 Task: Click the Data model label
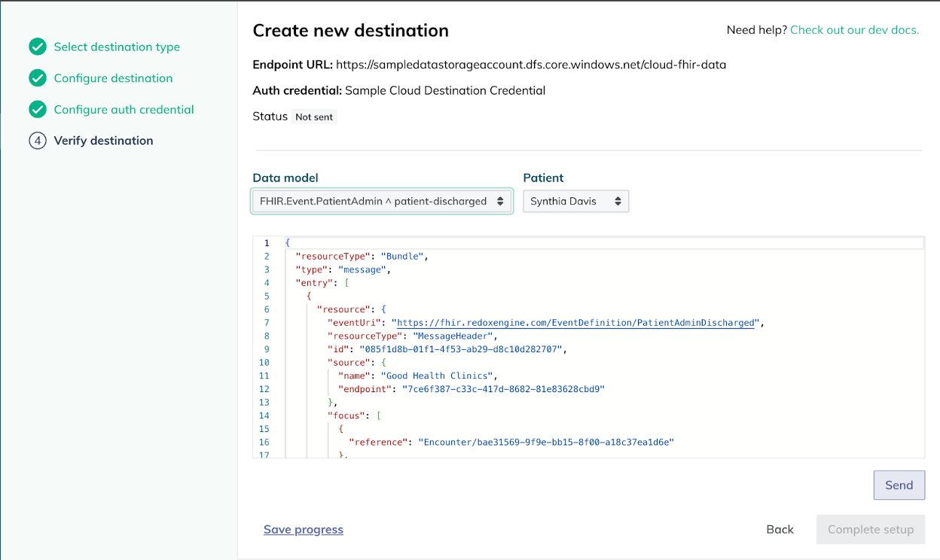285,178
